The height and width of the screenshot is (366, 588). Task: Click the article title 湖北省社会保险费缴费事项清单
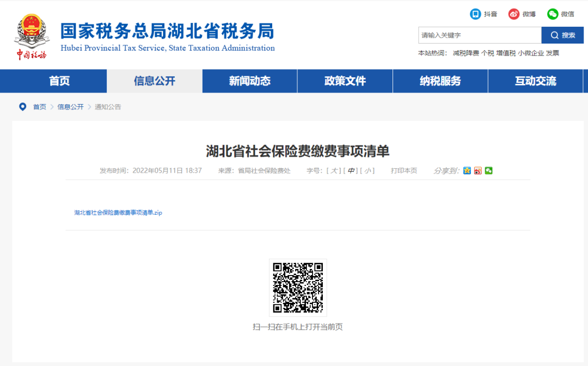(x=298, y=151)
